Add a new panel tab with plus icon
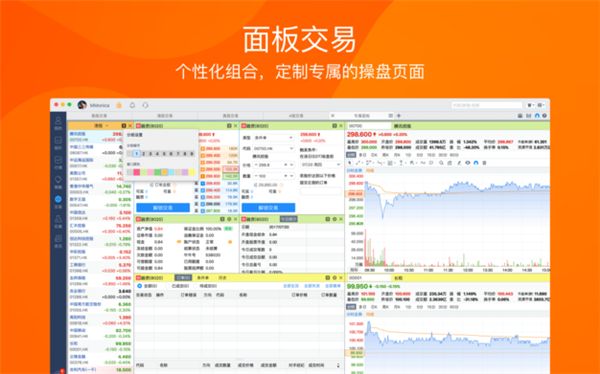The width and height of the screenshot is (600, 374). (399, 116)
